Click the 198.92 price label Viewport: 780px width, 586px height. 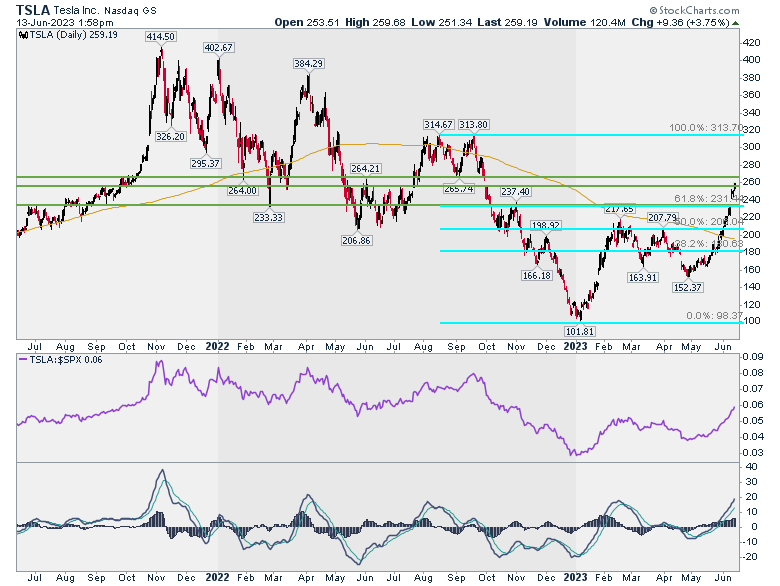point(546,225)
